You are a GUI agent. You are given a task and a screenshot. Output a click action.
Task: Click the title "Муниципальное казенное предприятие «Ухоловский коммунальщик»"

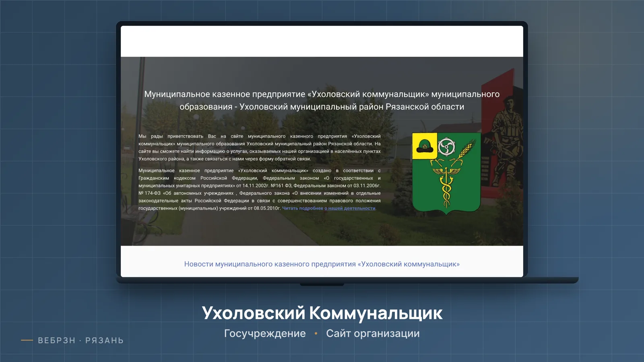(x=322, y=100)
